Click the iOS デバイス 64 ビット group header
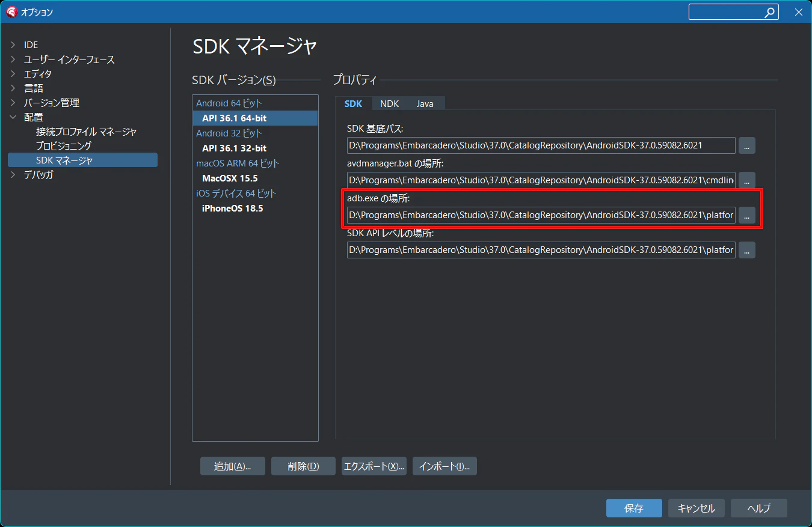Viewport: 812px width, 527px height. tap(236, 193)
